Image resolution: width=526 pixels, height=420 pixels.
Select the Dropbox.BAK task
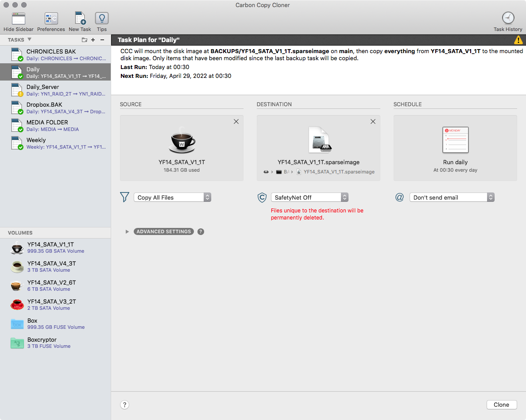[x=55, y=108]
